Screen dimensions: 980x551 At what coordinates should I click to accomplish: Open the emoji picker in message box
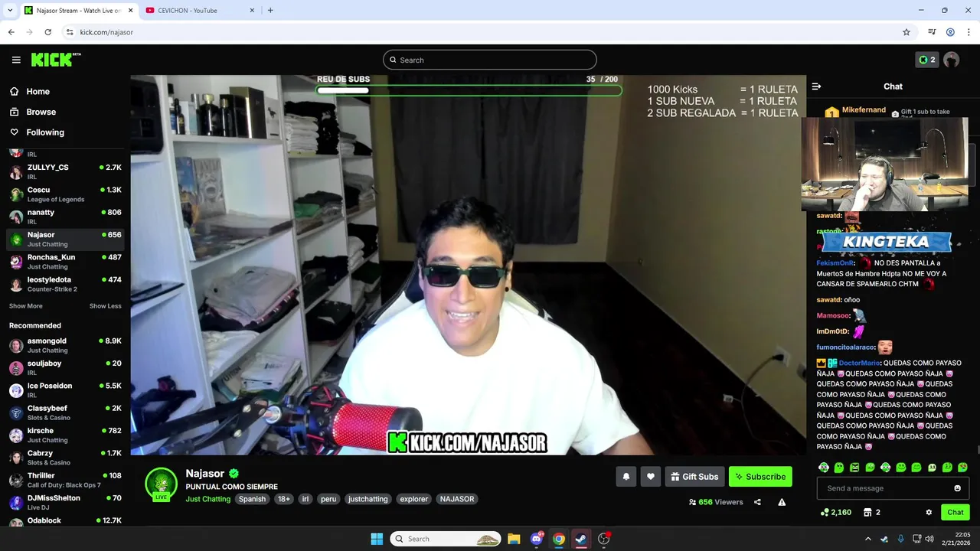(957, 488)
